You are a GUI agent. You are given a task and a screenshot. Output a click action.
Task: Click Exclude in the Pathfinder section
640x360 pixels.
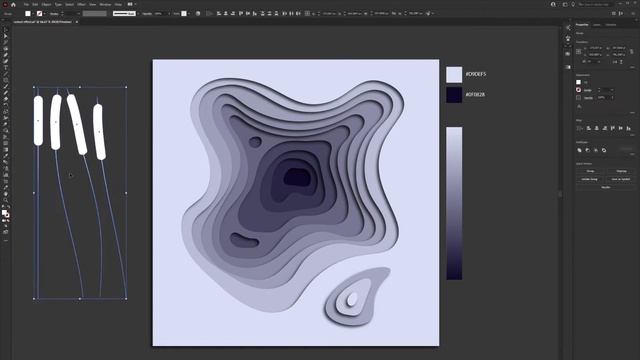tap(604, 150)
